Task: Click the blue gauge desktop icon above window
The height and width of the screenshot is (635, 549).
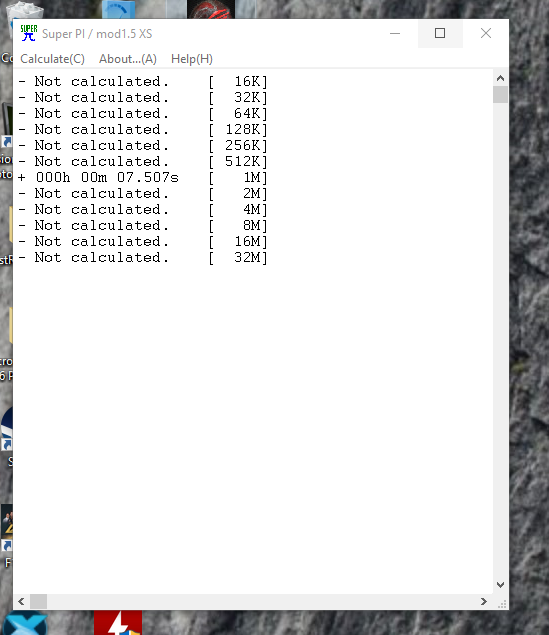Action: pyautogui.click(x=118, y=9)
